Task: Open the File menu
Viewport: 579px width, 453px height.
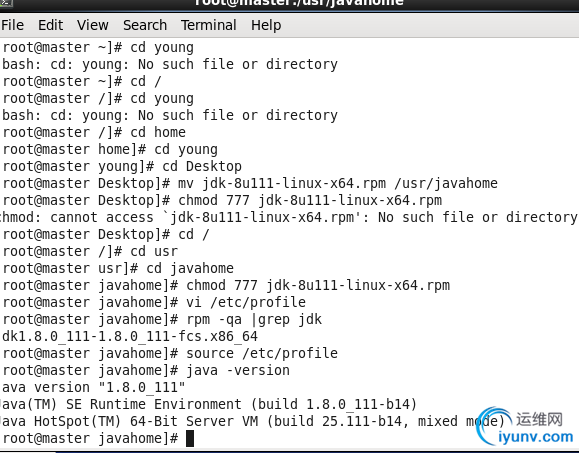Action: click(x=13, y=25)
